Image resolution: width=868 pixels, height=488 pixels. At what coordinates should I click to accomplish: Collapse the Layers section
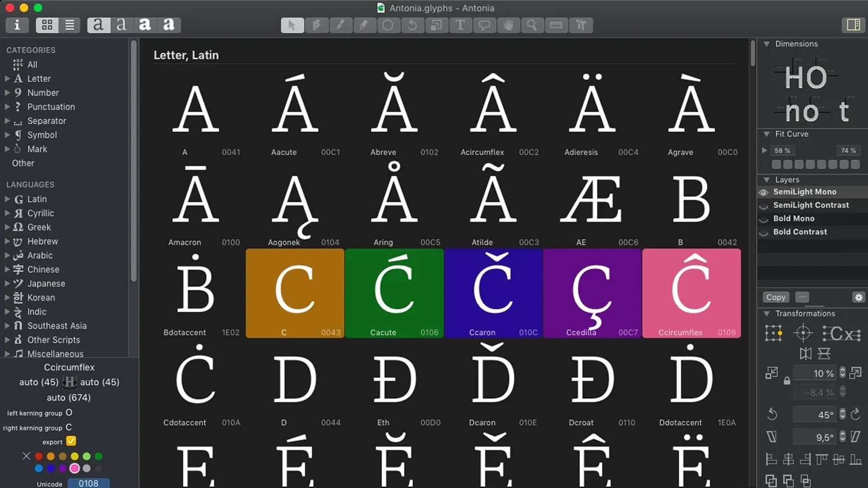pyautogui.click(x=767, y=180)
